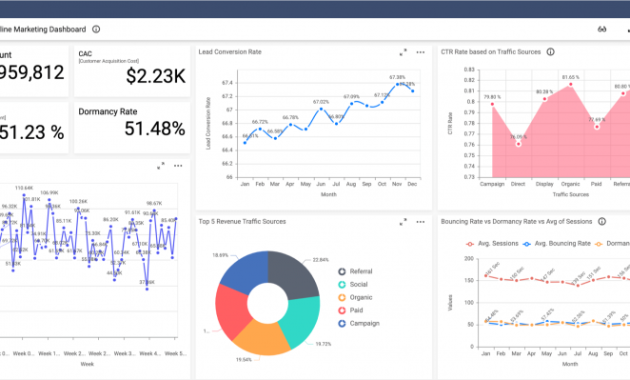Viewport: 630px width, 380px height.
Task: Click the 79.80% Campaign data point
Action: (x=492, y=104)
